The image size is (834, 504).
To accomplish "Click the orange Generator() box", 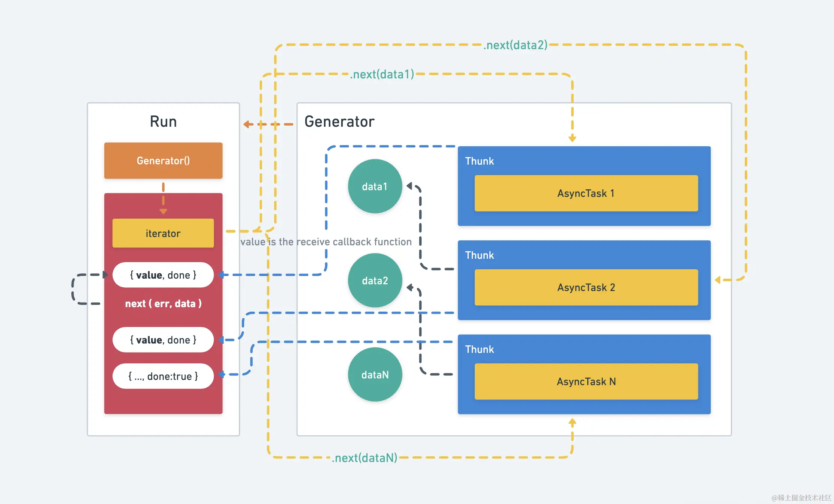I will pyautogui.click(x=163, y=160).
